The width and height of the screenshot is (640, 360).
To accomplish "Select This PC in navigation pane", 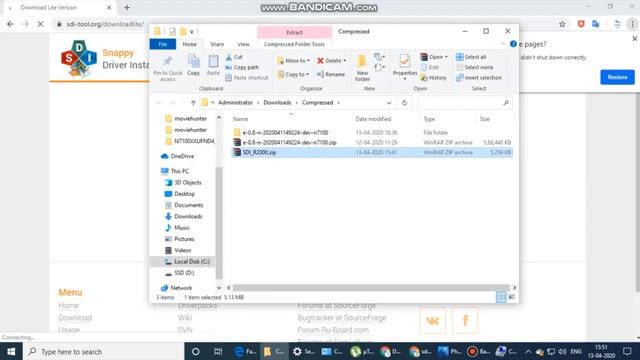I will click(x=180, y=171).
